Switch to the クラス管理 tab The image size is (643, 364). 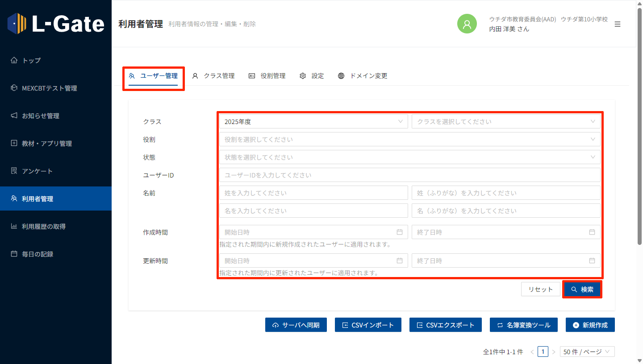pos(213,76)
